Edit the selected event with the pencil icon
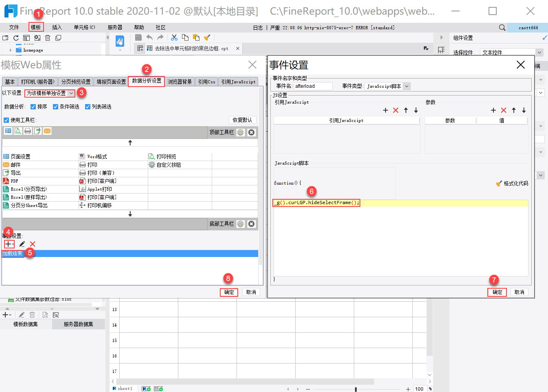The width and height of the screenshot is (548, 392). coord(22,244)
